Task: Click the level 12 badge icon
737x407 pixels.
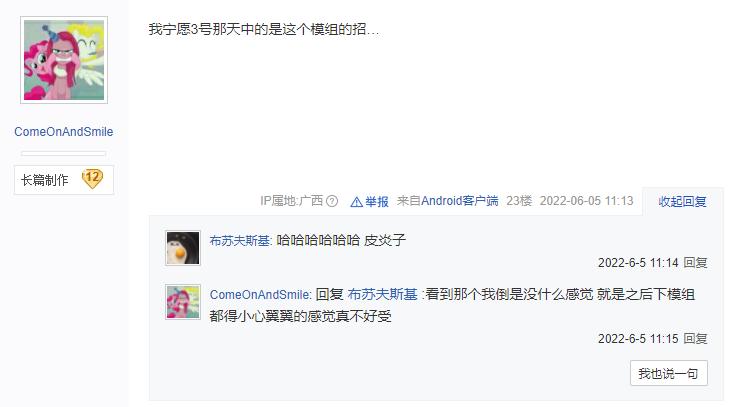Action: click(92, 179)
